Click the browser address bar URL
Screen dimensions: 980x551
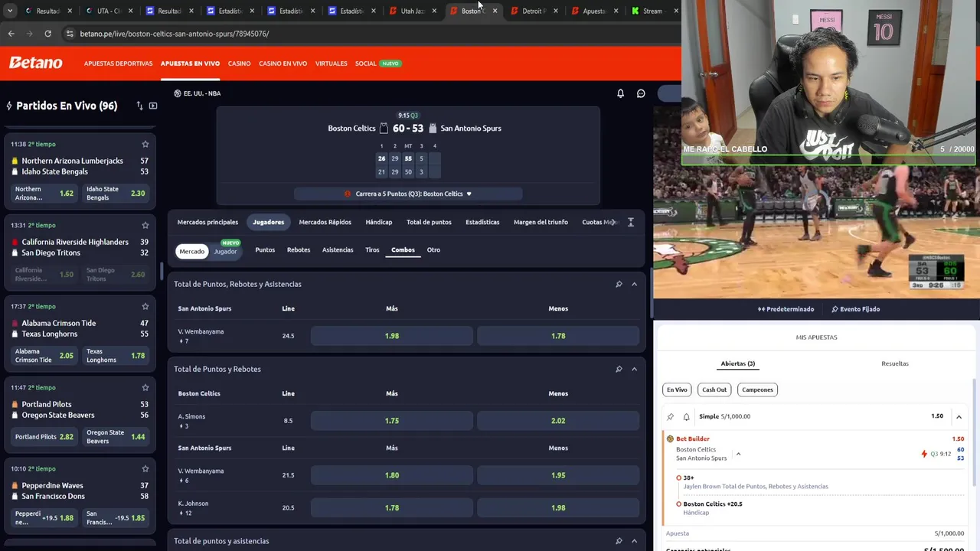pos(175,34)
